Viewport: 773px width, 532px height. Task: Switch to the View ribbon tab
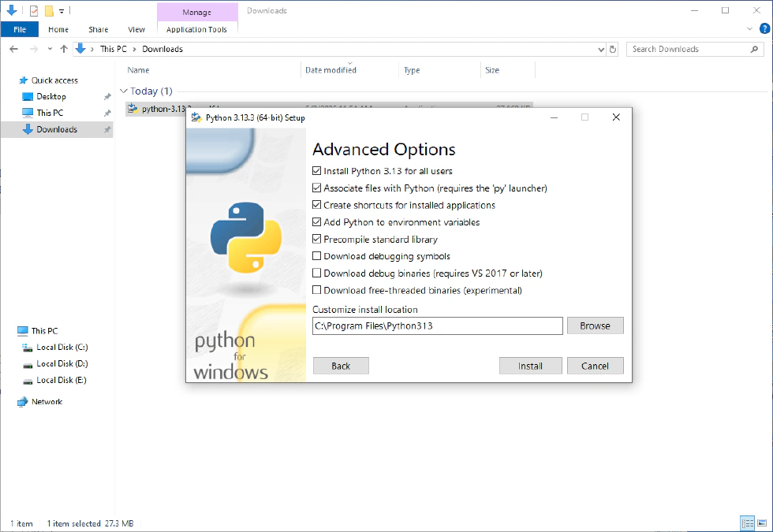[x=136, y=29]
